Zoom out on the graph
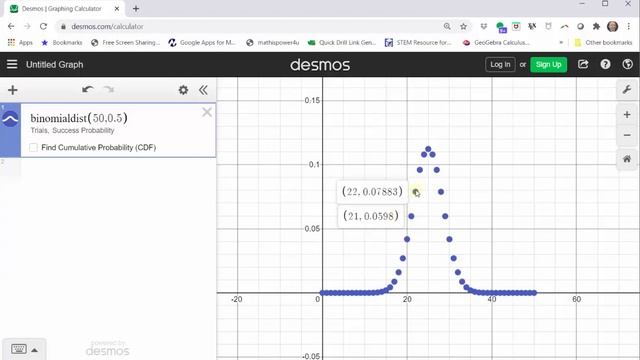Screen dimensions: 640x360 tap(627, 135)
